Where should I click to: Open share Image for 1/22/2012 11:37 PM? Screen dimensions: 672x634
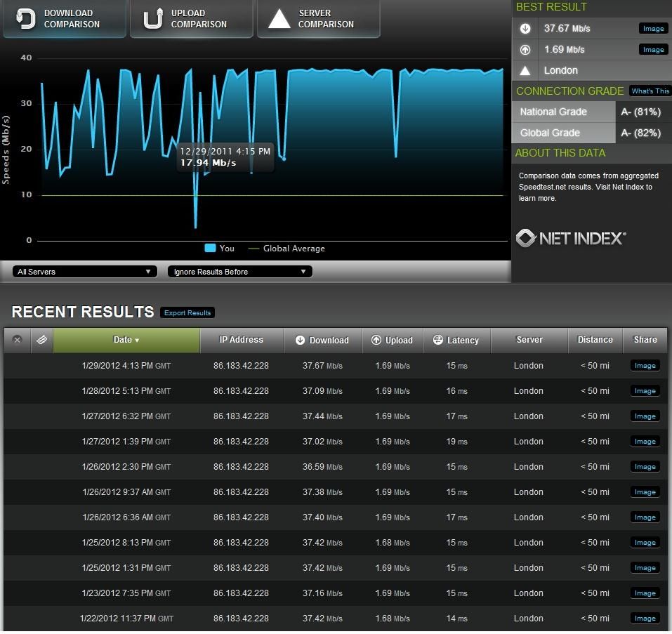pyautogui.click(x=645, y=619)
